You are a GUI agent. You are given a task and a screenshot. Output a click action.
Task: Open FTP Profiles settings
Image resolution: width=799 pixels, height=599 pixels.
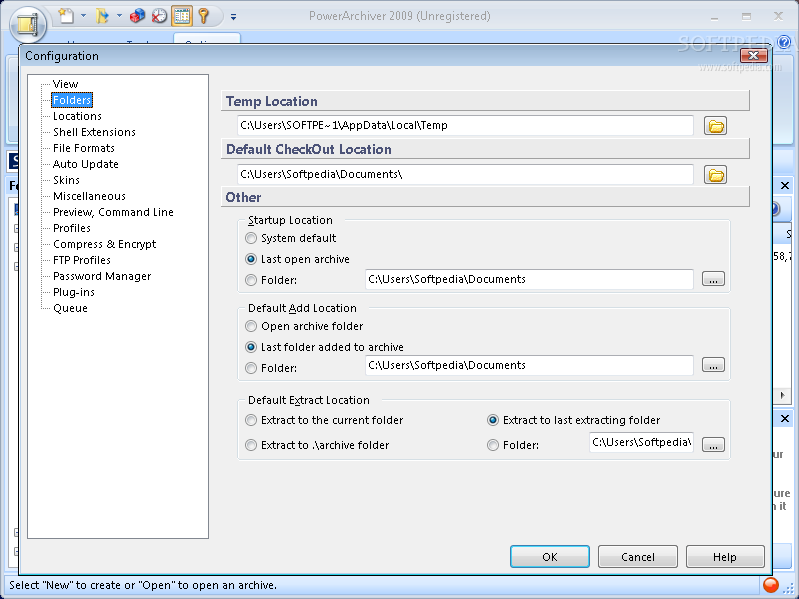82,260
